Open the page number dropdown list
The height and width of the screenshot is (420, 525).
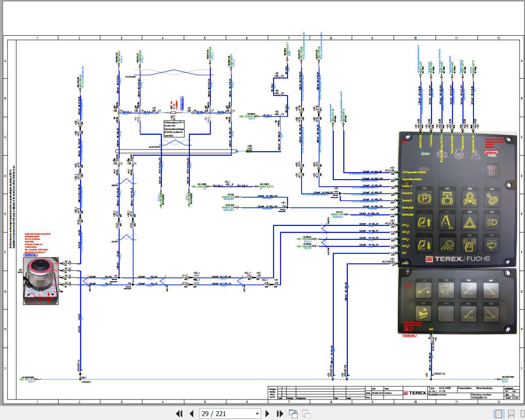(x=257, y=413)
